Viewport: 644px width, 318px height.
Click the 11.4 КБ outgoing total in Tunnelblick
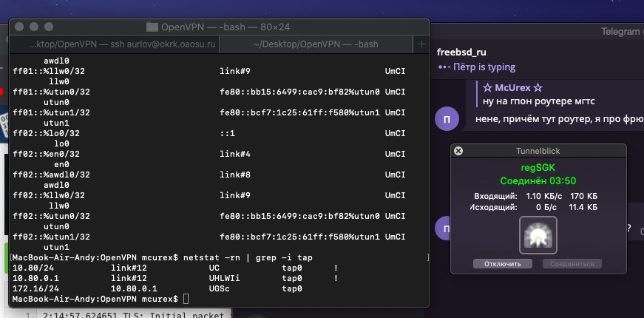click(583, 208)
